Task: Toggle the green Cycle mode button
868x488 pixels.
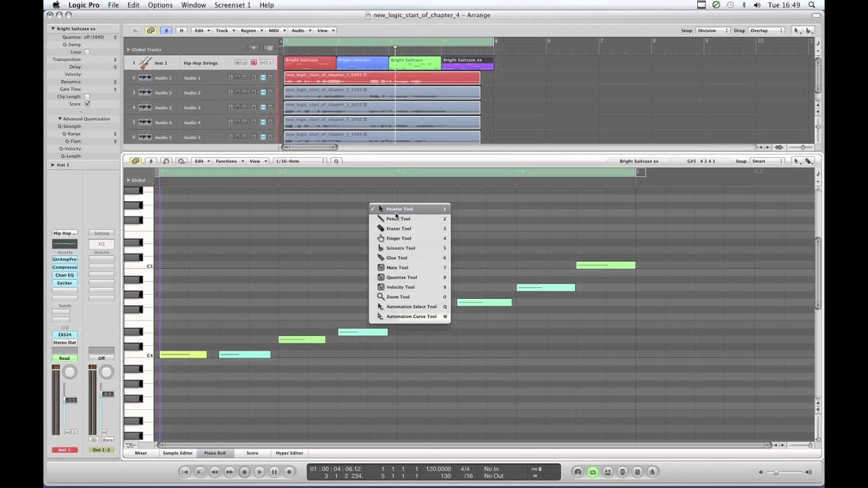Action: 593,472
